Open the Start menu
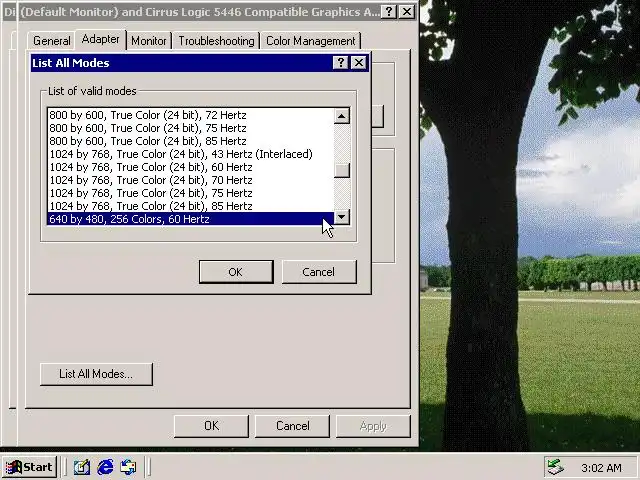Image resolution: width=640 pixels, height=480 pixels. point(29,467)
